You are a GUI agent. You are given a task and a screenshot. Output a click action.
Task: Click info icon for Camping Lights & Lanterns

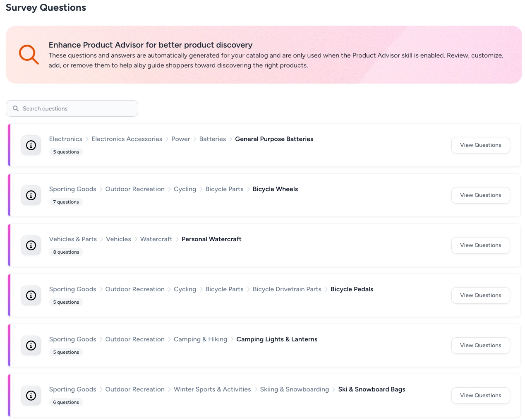31,346
